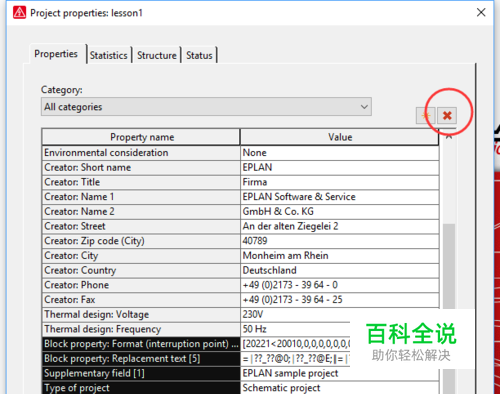
Task: Select the Creator: City property
Action: point(141,255)
